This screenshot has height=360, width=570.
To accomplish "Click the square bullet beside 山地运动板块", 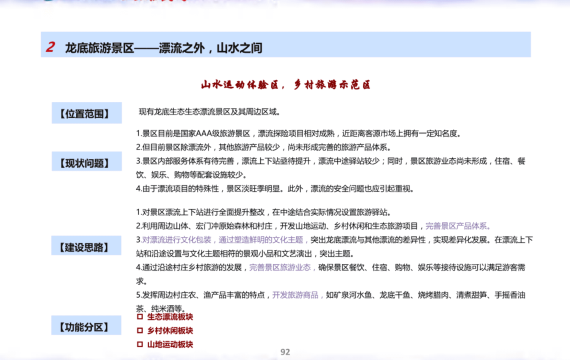I will point(140,344).
